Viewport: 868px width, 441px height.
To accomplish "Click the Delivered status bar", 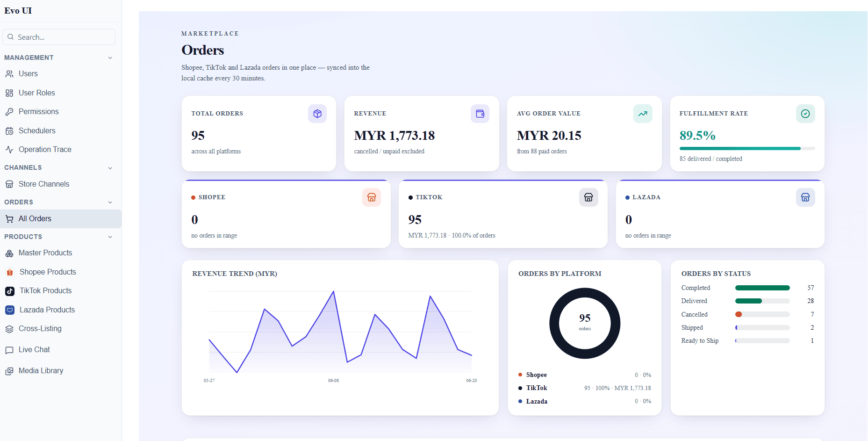I will click(x=762, y=301).
